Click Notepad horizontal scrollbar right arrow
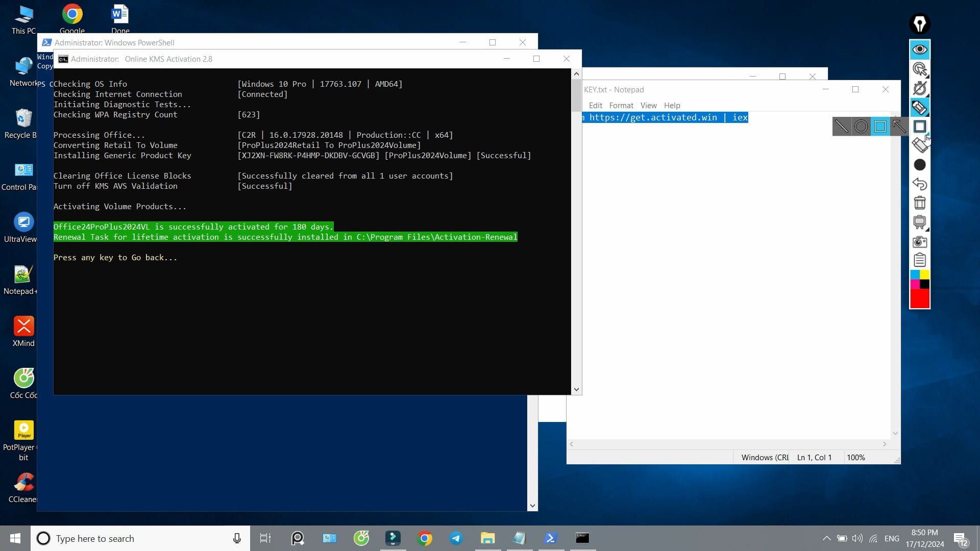 [x=885, y=444]
